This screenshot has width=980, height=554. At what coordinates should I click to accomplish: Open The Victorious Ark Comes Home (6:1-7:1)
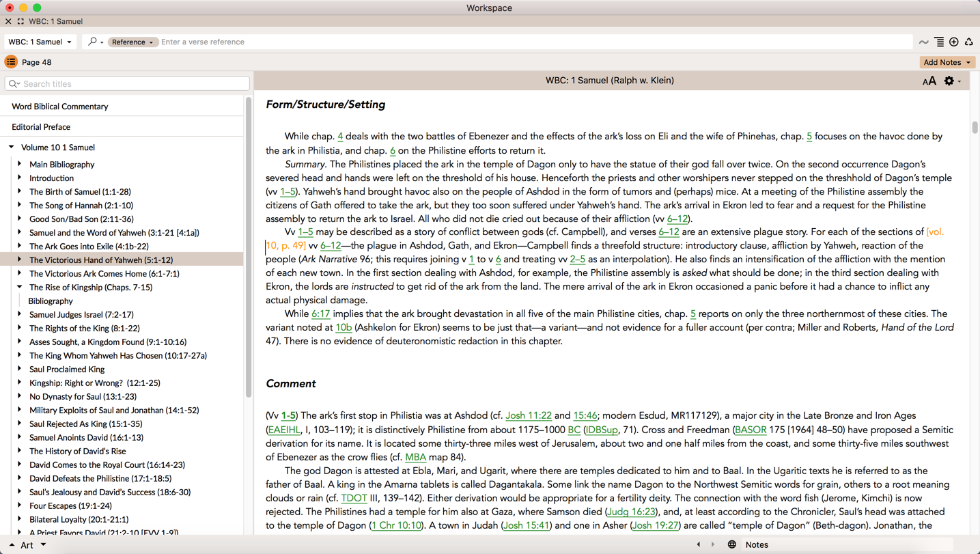point(104,274)
